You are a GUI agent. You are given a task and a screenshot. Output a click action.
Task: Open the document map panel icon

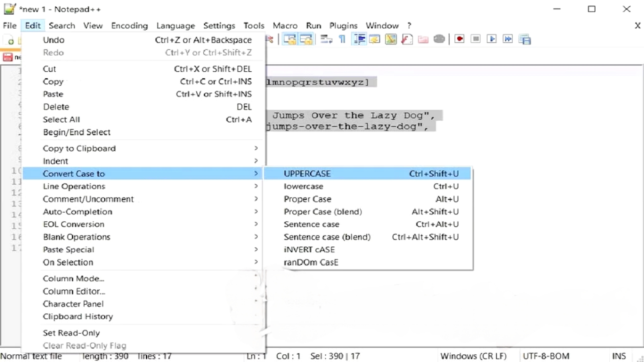click(390, 39)
